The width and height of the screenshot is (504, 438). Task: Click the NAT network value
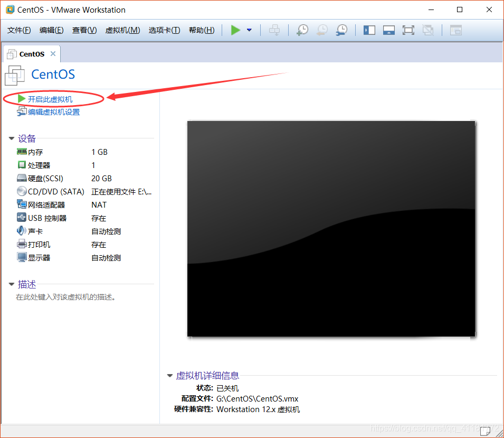tap(99, 205)
